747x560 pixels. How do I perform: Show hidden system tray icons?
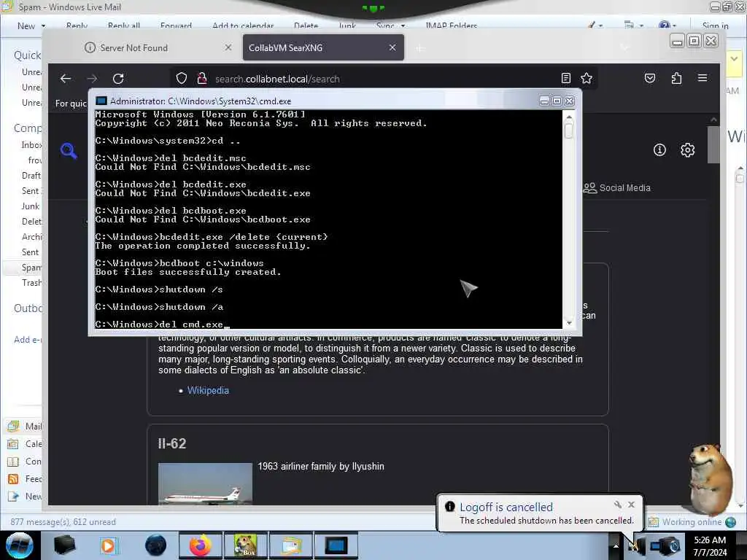[616, 545]
